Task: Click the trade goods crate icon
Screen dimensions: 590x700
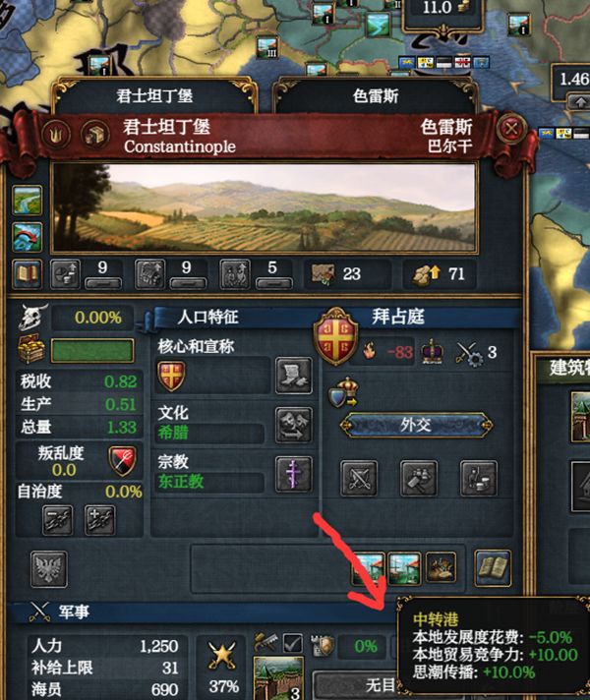Action: pos(95,134)
